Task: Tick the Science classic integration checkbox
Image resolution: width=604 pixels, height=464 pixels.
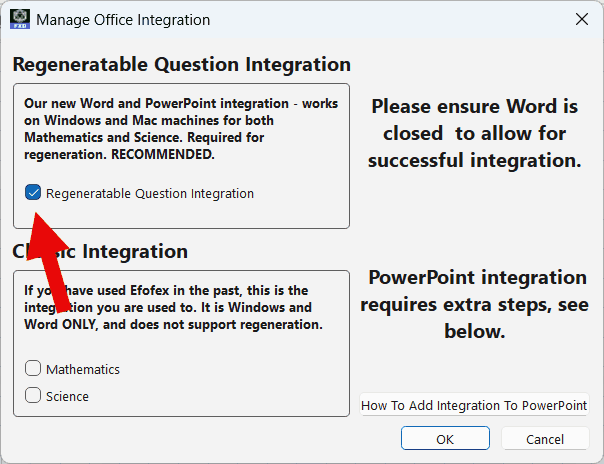Action: (x=33, y=396)
